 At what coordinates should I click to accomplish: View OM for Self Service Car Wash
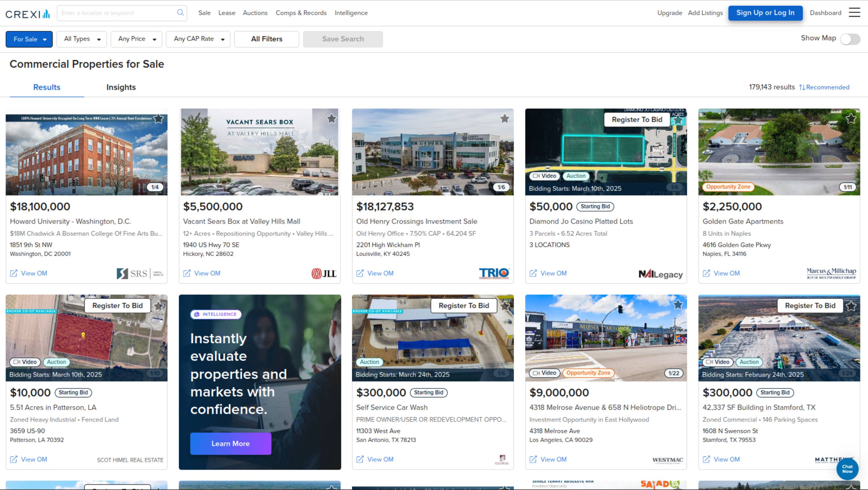375,459
